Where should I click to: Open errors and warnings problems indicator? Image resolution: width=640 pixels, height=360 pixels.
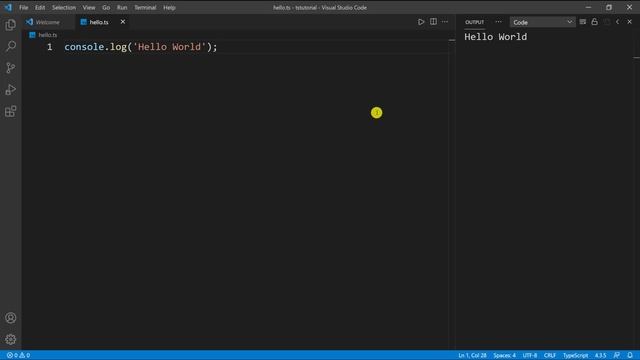(18, 356)
